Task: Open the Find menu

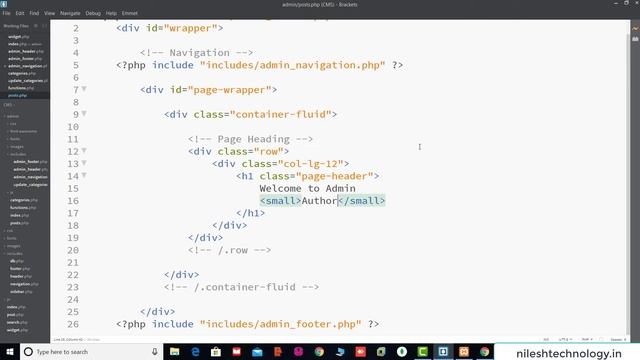Action: (34, 13)
